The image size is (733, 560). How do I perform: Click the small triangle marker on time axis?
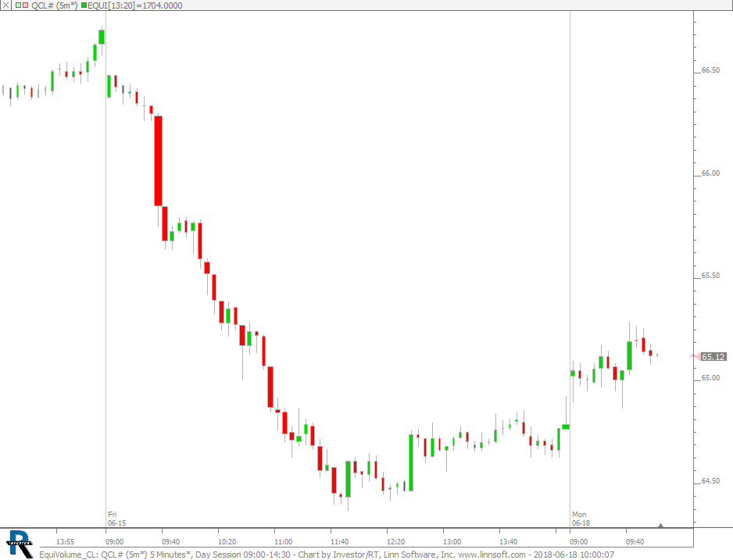[x=660, y=526]
